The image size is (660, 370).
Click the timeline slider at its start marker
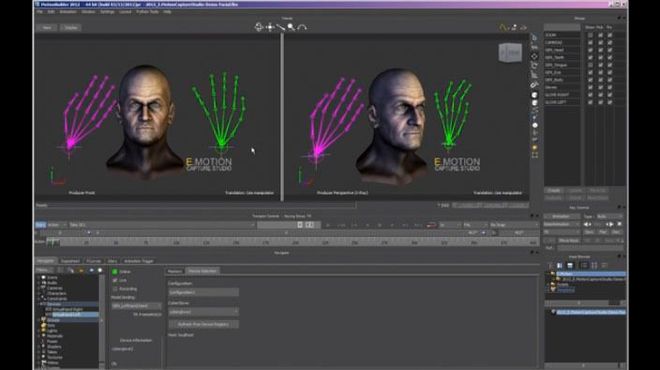pyautogui.click(x=53, y=242)
